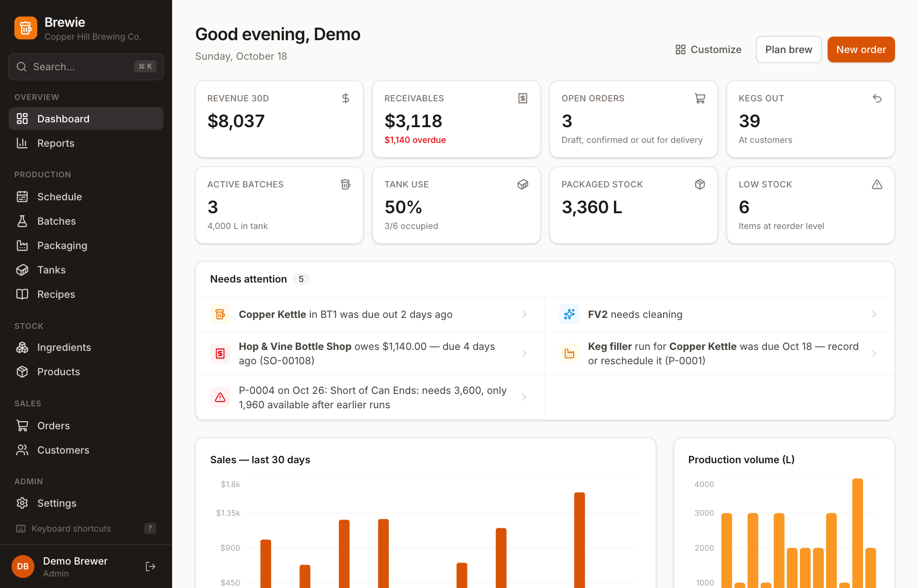Open Packaging in the sidebar
Viewport: 918px width, 588px height.
click(x=86, y=245)
